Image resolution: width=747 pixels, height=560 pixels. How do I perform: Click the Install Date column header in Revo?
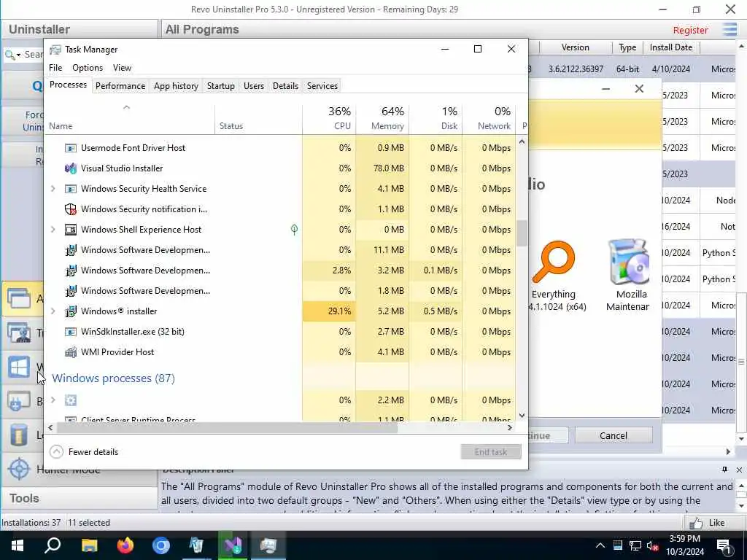click(671, 47)
